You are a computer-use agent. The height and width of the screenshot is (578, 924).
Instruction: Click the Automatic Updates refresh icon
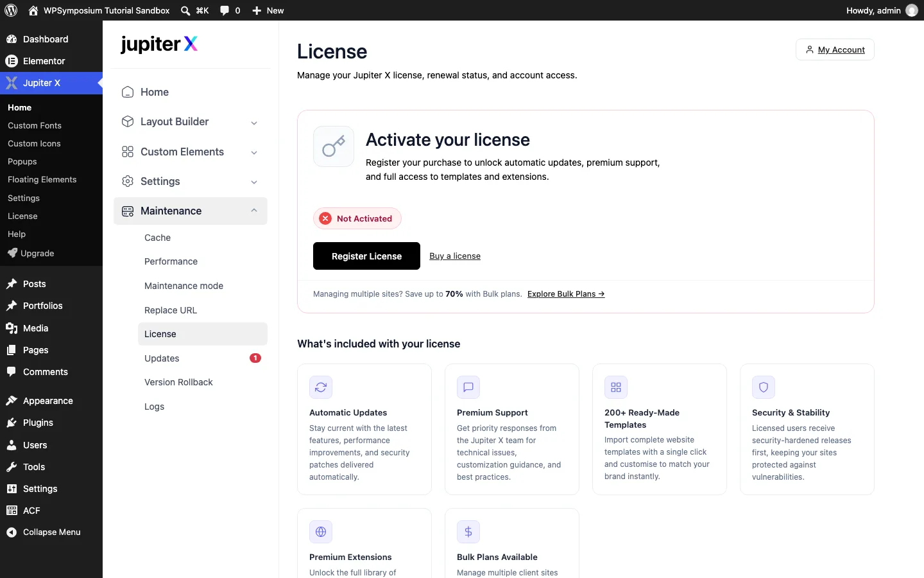point(321,387)
